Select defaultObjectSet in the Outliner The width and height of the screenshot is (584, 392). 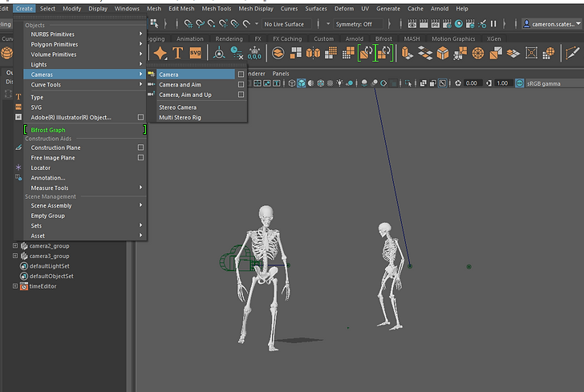[x=51, y=276]
